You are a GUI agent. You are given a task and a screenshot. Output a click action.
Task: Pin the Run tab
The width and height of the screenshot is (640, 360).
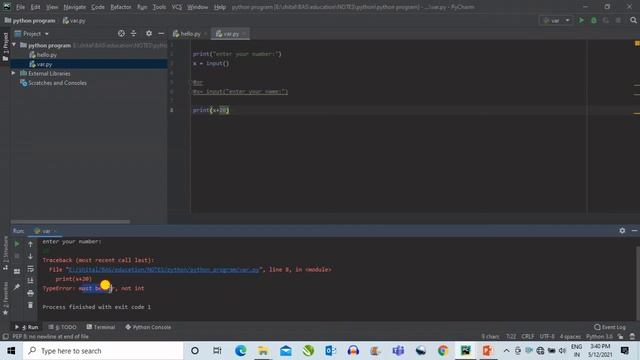(x=17, y=287)
